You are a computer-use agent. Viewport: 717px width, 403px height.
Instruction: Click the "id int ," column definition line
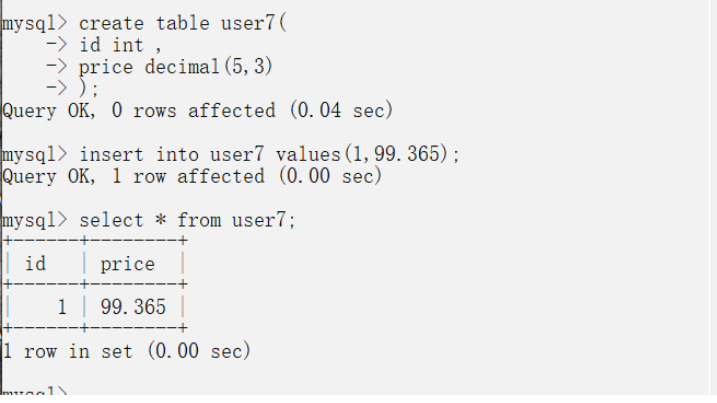click(x=119, y=44)
